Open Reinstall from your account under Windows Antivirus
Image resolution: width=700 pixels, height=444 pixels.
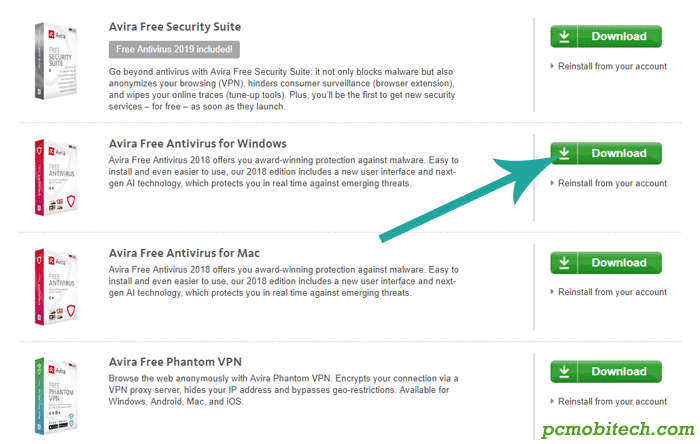pos(612,183)
